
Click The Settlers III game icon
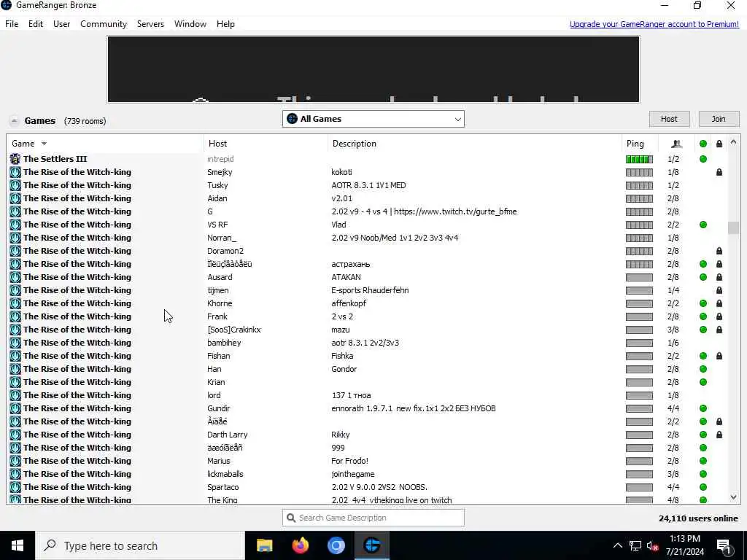[15, 159]
